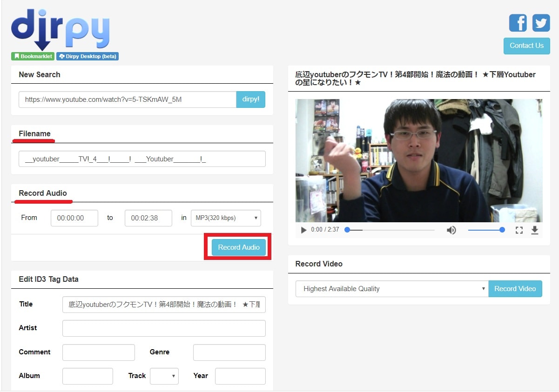Viewport: 559px width, 392px height.
Task: Click the Contact Us button
Action: (x=526, y=46)
